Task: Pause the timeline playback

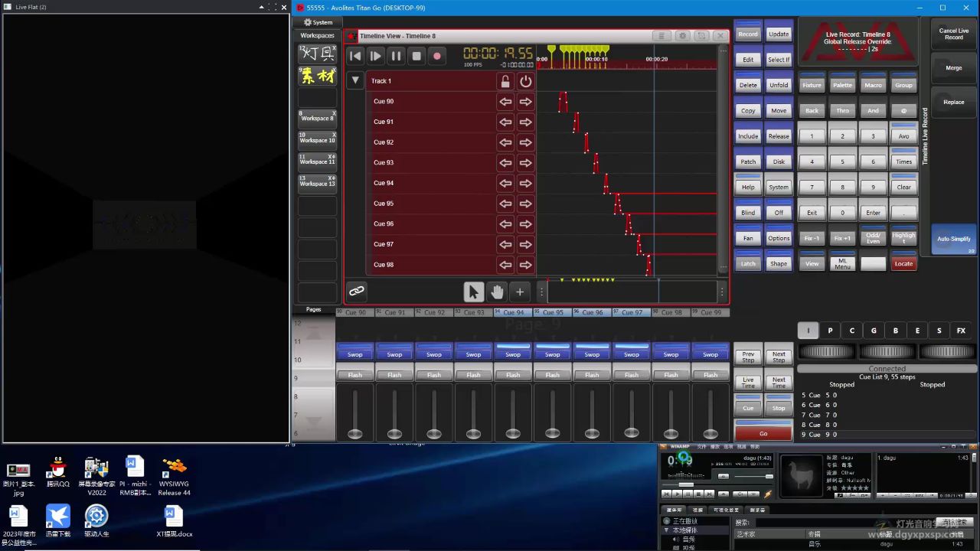Action: [x=396, y=56]
